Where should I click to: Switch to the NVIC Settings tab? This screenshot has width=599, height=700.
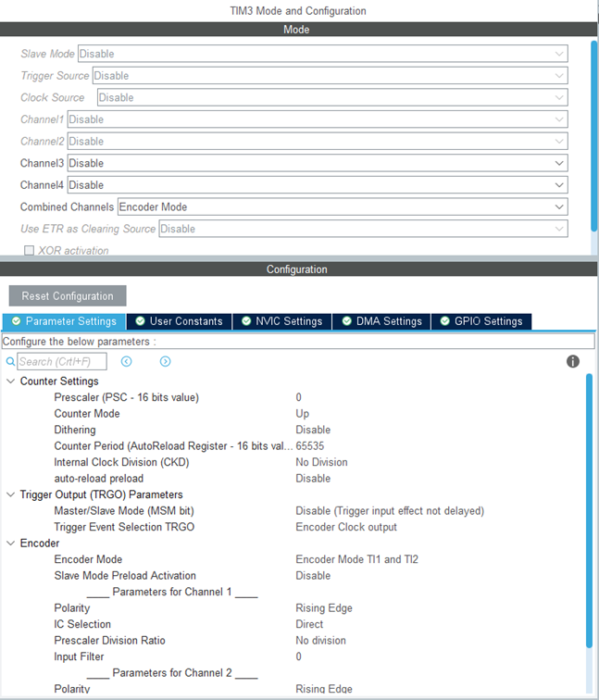[282, 321]
